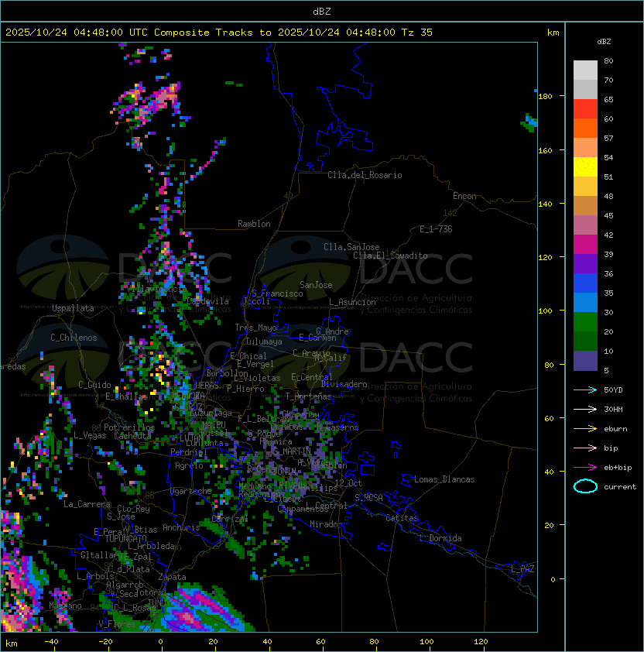Select the yellow eburn arrow symbol
This screenshot has width=644, height=652.
click(585, 429)
